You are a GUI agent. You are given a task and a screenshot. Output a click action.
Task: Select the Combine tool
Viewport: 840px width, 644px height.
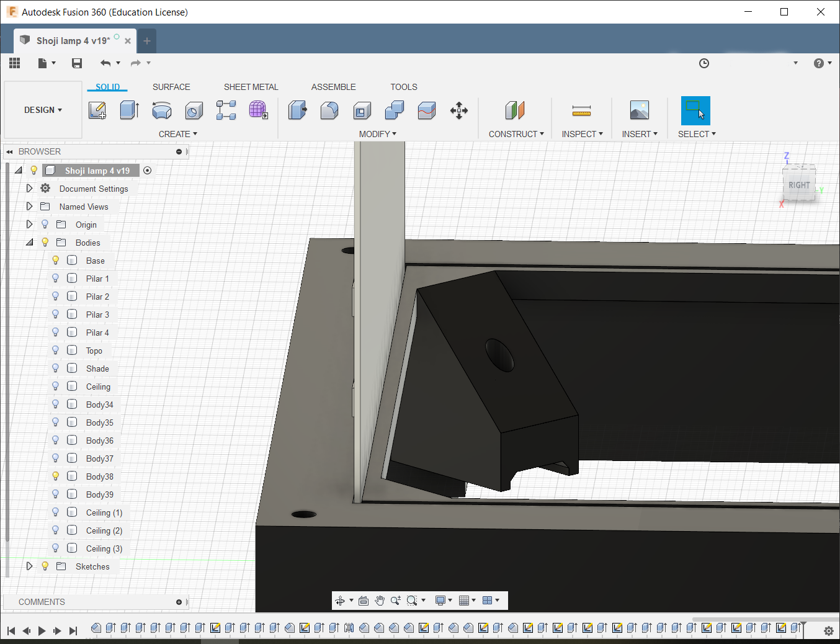click(x=395, y=110)
